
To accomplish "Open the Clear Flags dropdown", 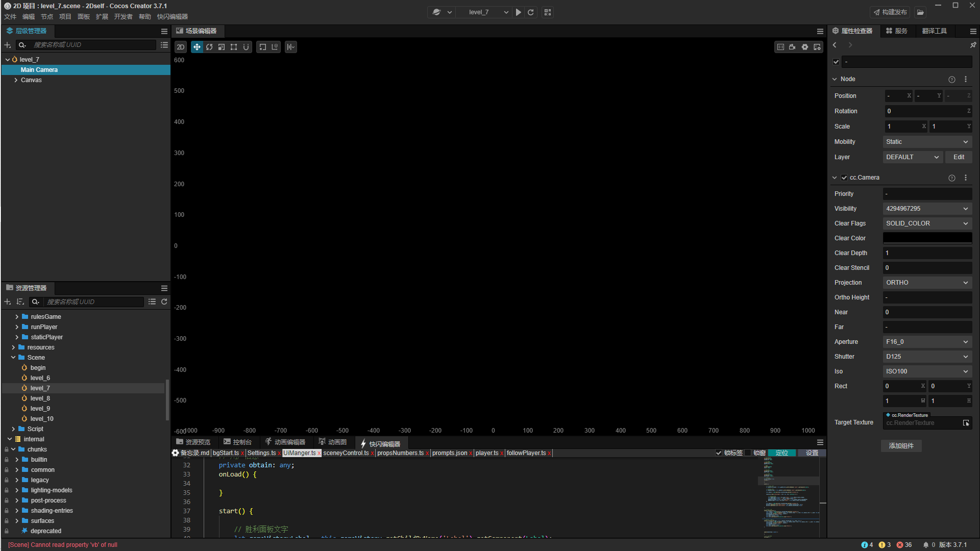I will [x=927, y=223].
